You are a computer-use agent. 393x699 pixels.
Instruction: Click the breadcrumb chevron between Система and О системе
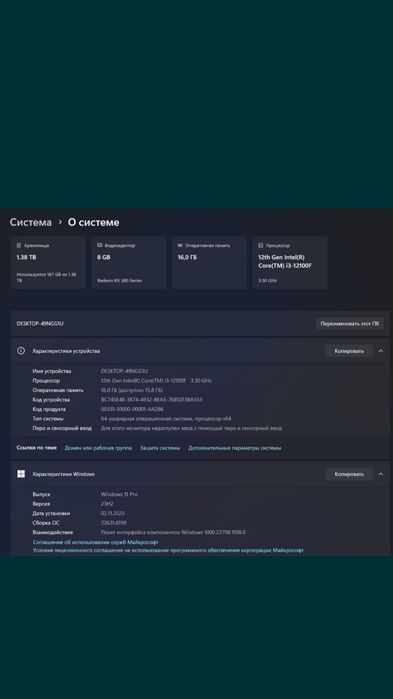tap(60, 222)
